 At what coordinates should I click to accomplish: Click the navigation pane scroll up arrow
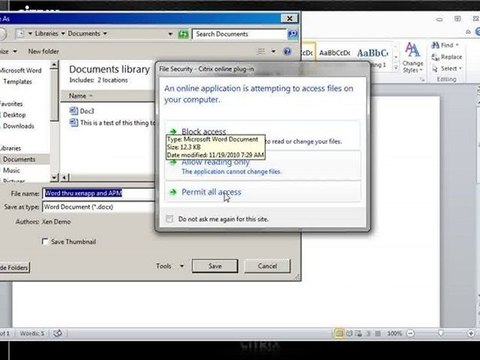54,65
